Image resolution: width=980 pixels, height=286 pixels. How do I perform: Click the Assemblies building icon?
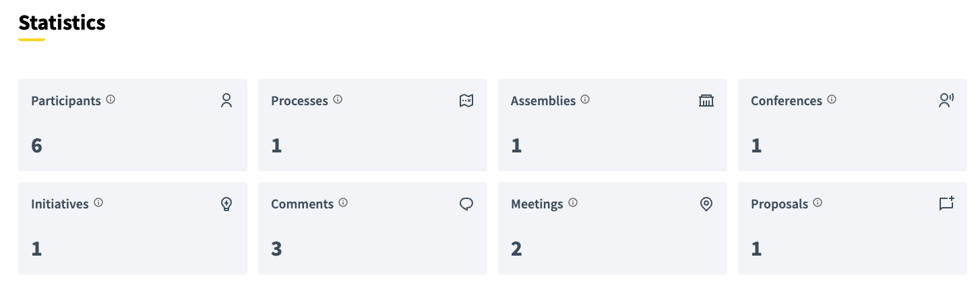coord(706,101)
